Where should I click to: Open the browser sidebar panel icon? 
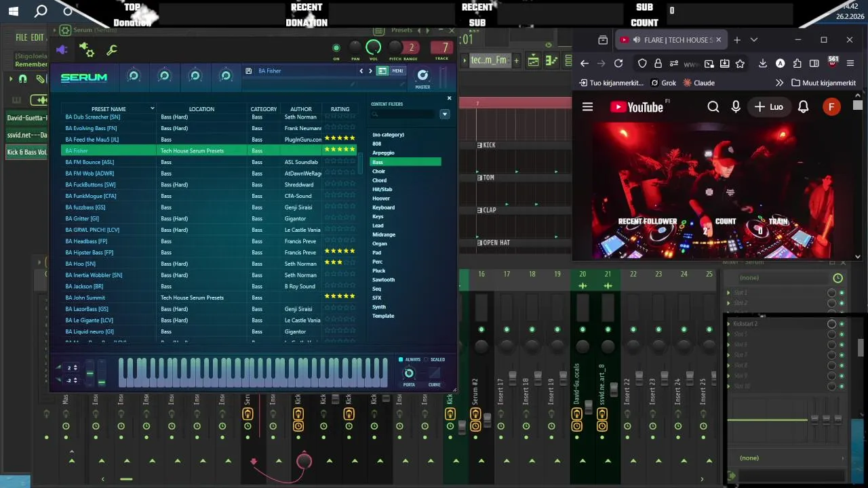(814, 63)
